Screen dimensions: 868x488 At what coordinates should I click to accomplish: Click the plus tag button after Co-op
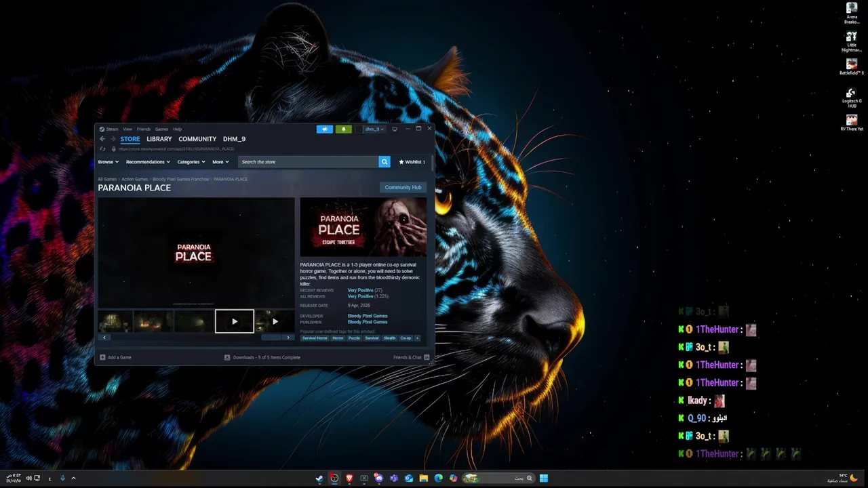point(417,338)
